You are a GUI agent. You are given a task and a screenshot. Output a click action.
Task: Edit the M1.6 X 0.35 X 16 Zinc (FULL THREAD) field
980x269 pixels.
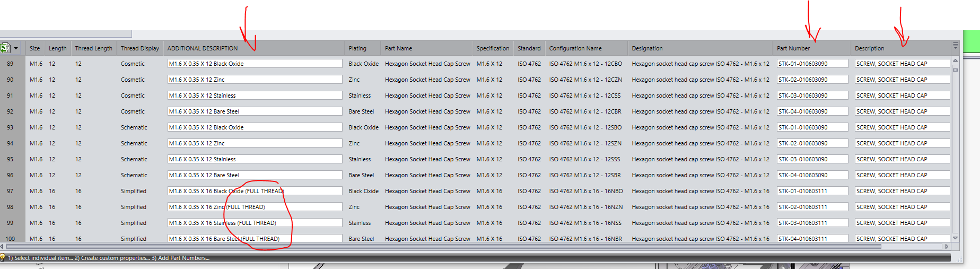click(255, 207)
